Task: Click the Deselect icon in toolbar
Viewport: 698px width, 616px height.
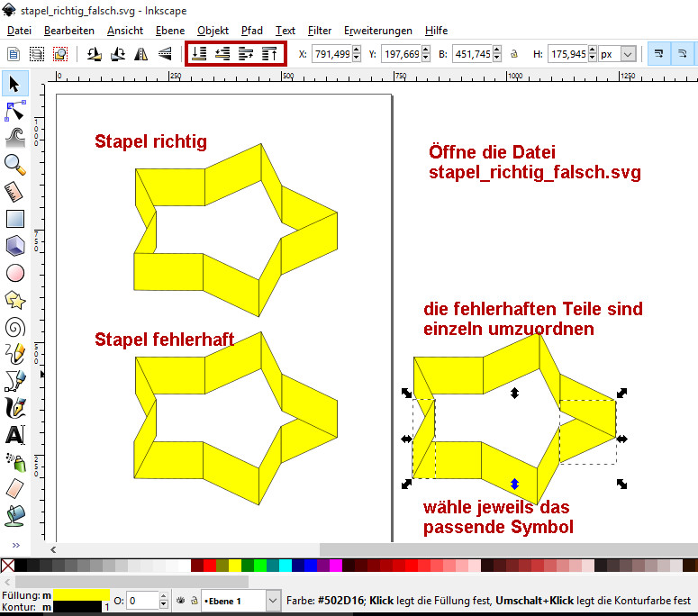Action: [60, 54]
